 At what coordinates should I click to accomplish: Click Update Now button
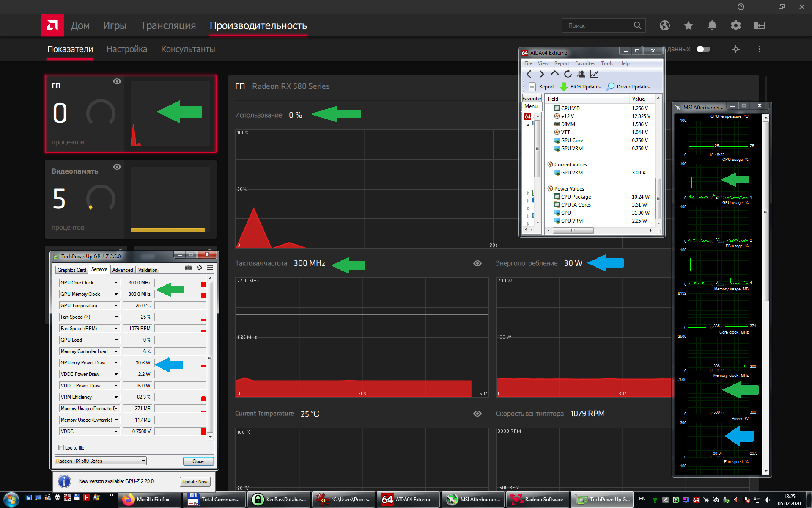(x=195, y=482)
